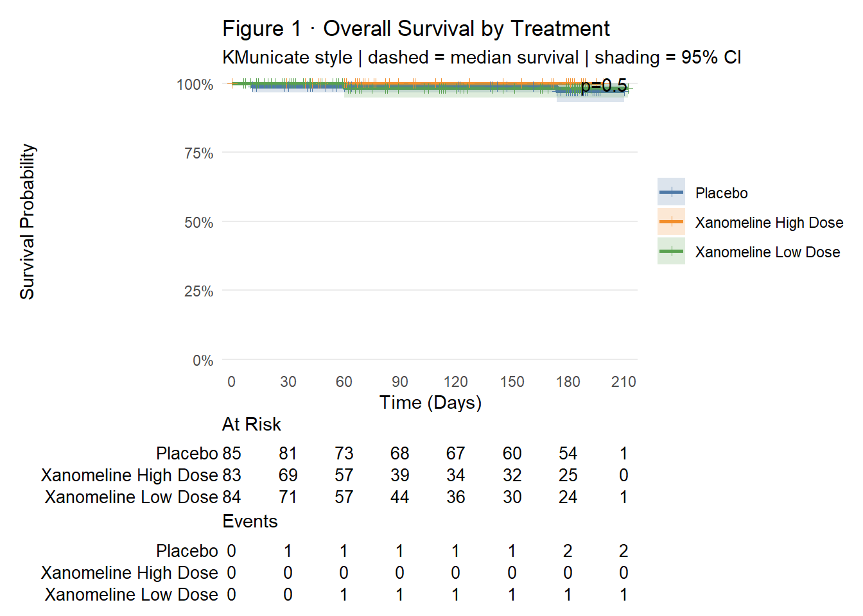Screen dimensions: 863x616
Task: Select the 50% y-axis tick label
Action: point(198,223)
